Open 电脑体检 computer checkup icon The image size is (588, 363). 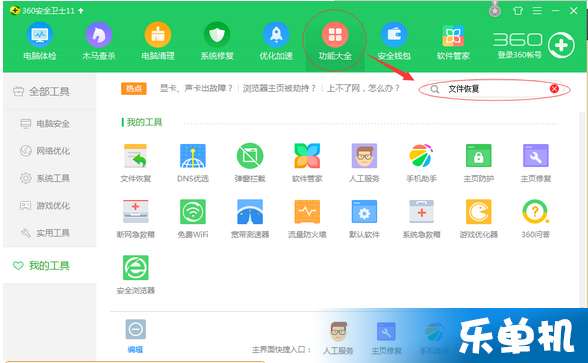point(40,35)
